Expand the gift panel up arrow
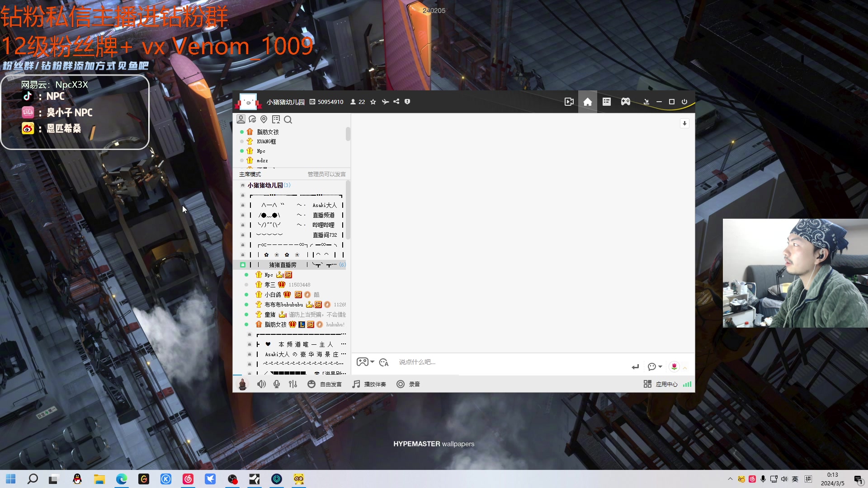This screenshot has width=868, height=488. click(685, 368)
